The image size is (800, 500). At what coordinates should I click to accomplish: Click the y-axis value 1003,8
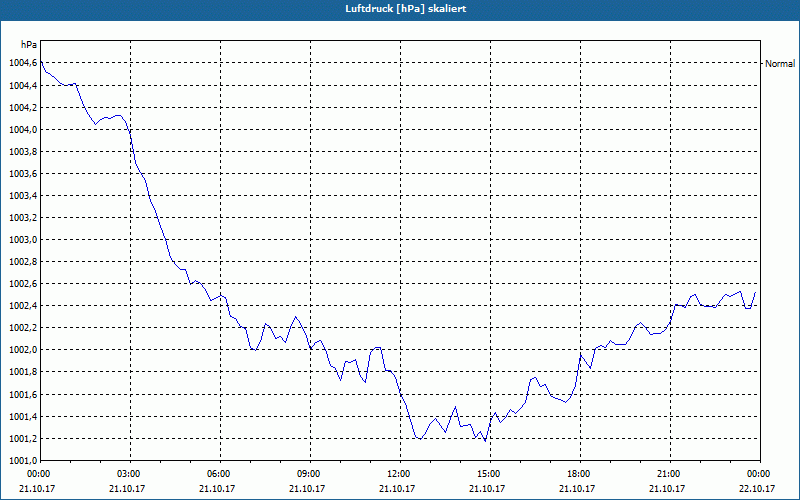23,152
